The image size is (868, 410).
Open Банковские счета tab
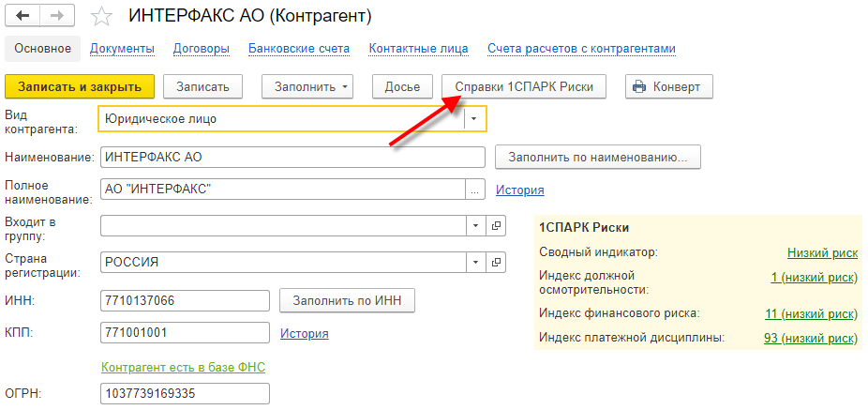[299, 49]
